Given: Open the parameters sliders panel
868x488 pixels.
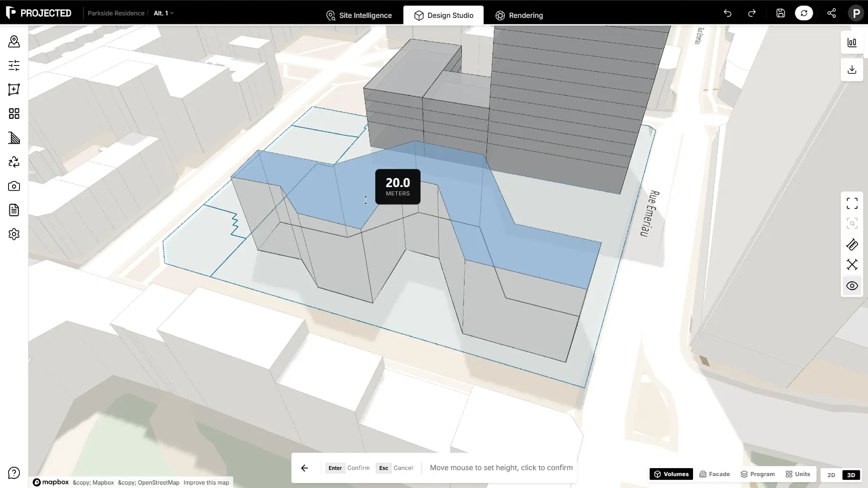Looking at the screenshot, I should pyautogui.click(x=14, y=66).
